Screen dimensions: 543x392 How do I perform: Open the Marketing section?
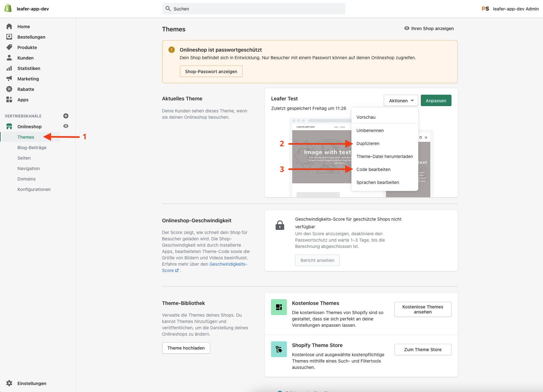tap(28, 79)
